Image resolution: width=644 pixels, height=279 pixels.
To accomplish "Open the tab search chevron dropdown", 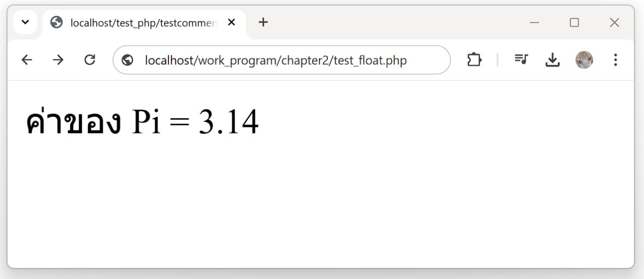I will click(25, 23).
